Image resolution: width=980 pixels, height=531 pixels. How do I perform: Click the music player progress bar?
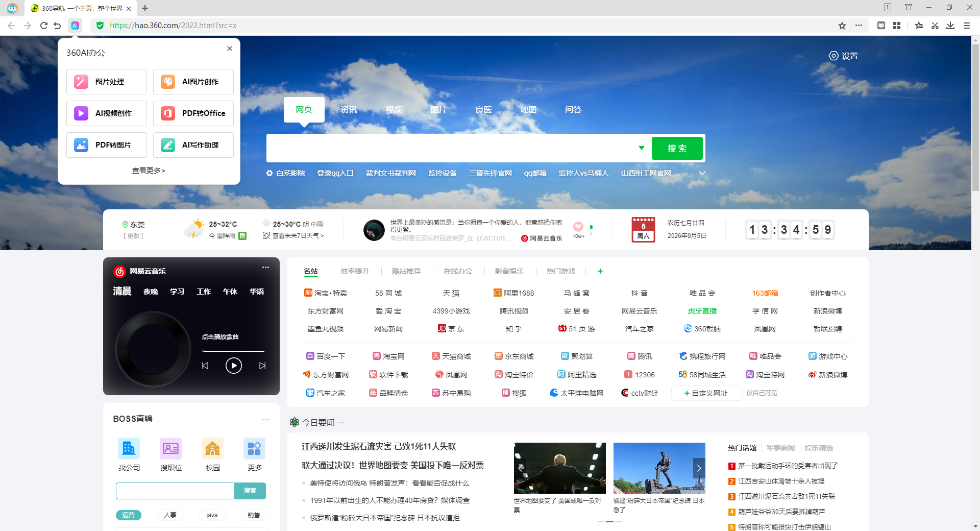pos(233,351)
